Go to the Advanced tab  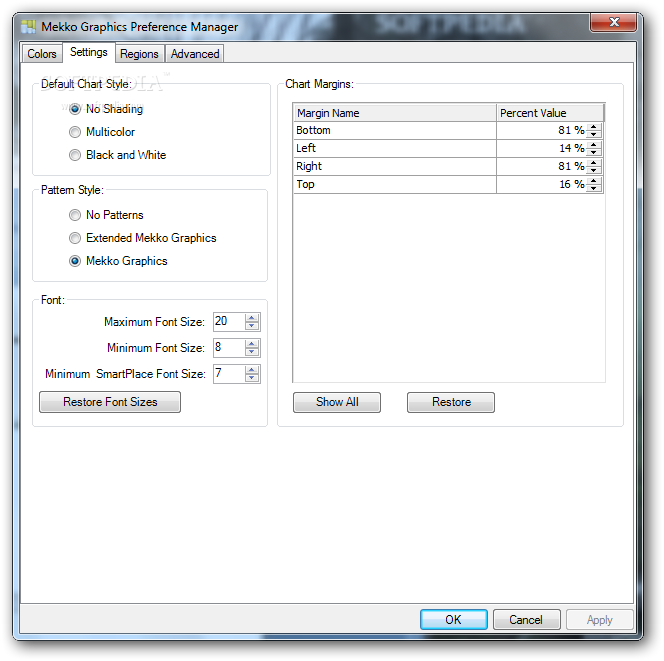point(195,54)
